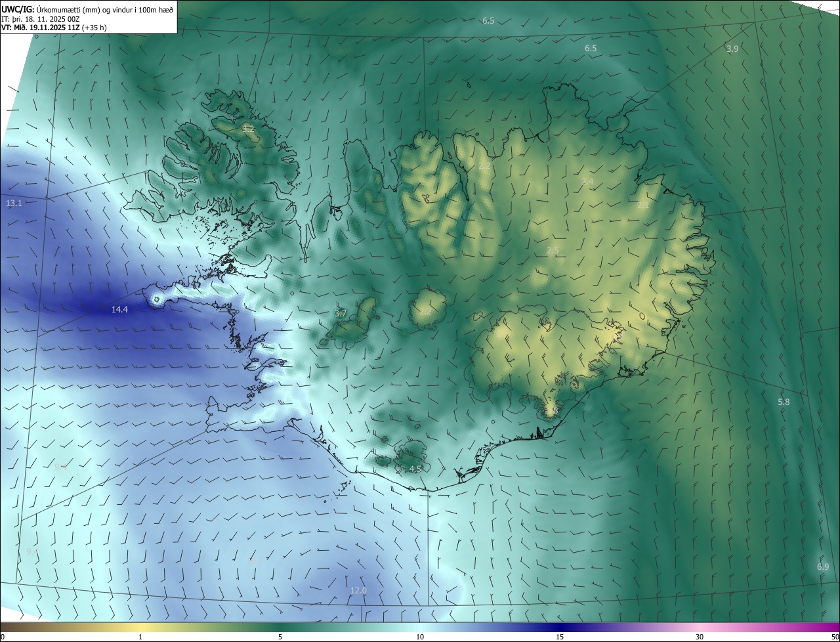Click the 3.7 value label on the map
The image size is (840, 642).
tap(341, 314)
